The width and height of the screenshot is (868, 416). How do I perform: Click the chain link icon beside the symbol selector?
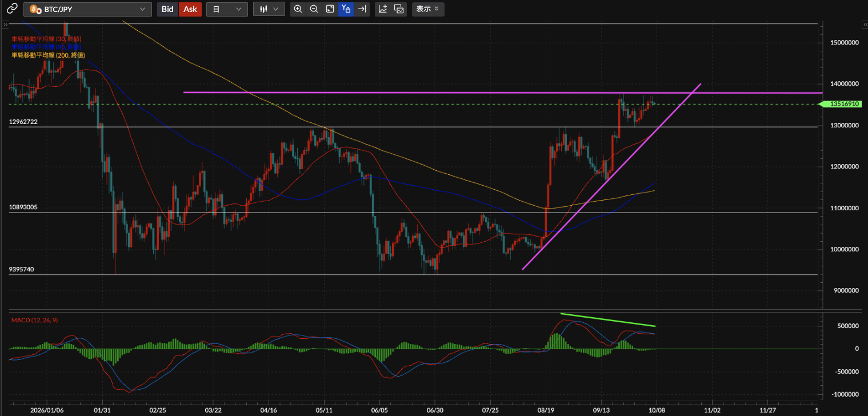12,9
